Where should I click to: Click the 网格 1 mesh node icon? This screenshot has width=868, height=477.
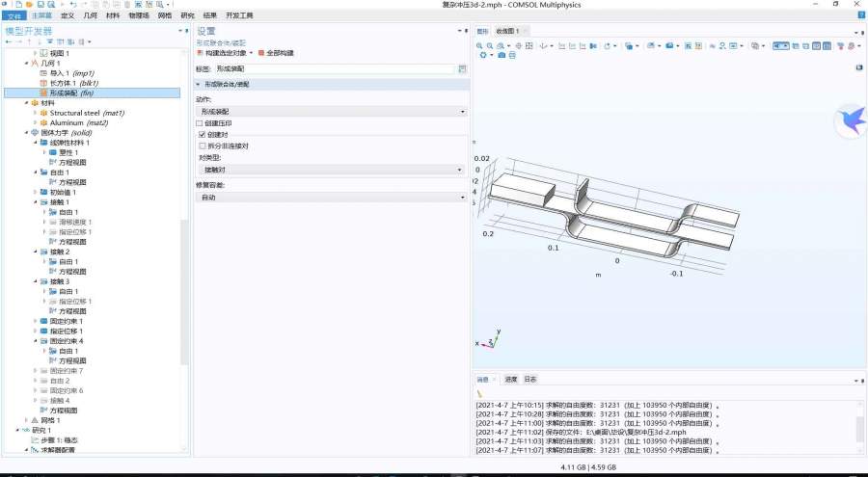click(35, 420)
